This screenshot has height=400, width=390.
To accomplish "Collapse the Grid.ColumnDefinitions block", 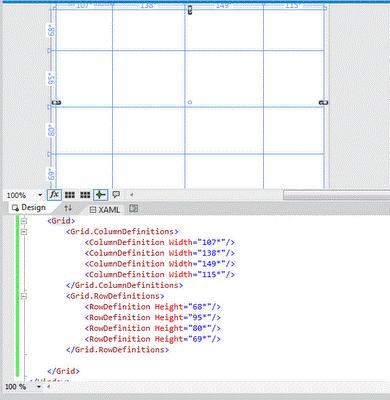I will 24,231.
